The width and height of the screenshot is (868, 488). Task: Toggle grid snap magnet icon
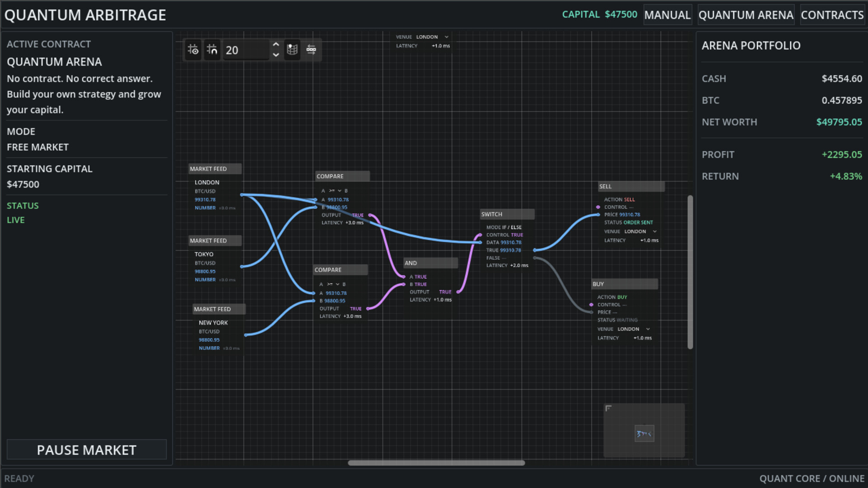212,50
